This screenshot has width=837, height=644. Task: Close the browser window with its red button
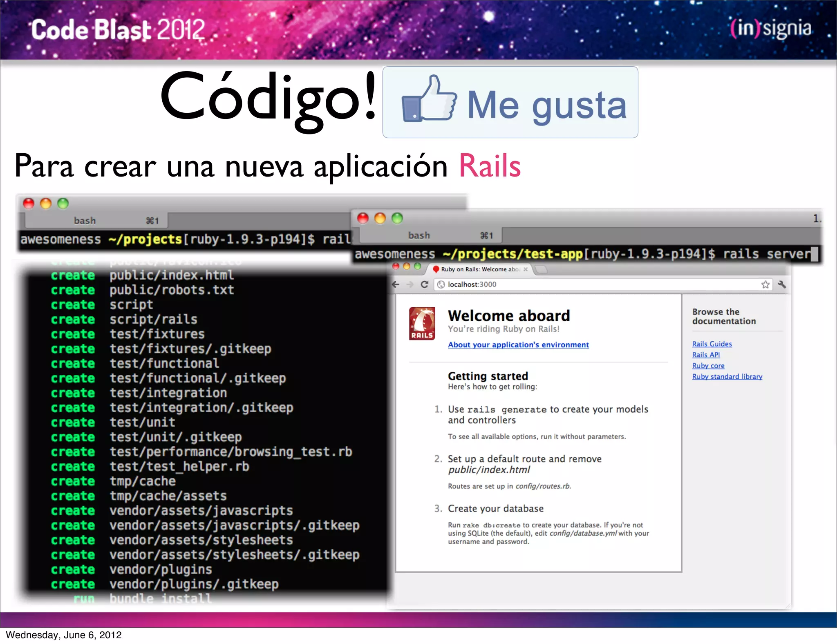tap(396, 266)
